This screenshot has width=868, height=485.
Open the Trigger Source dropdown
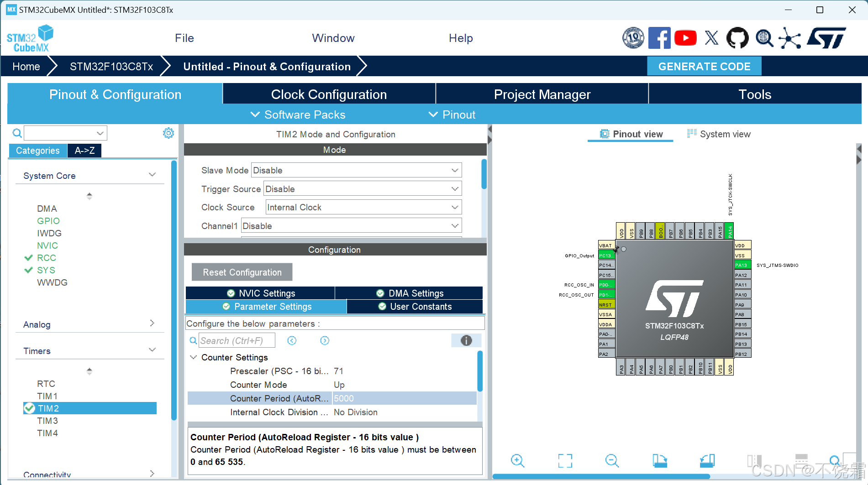[x=363, y=189]
